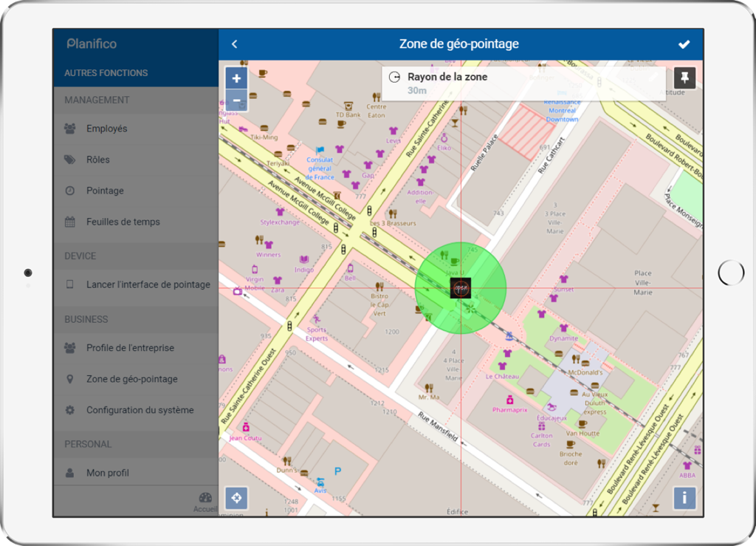Click the Rôles tags icon

[x=70, y=160]
